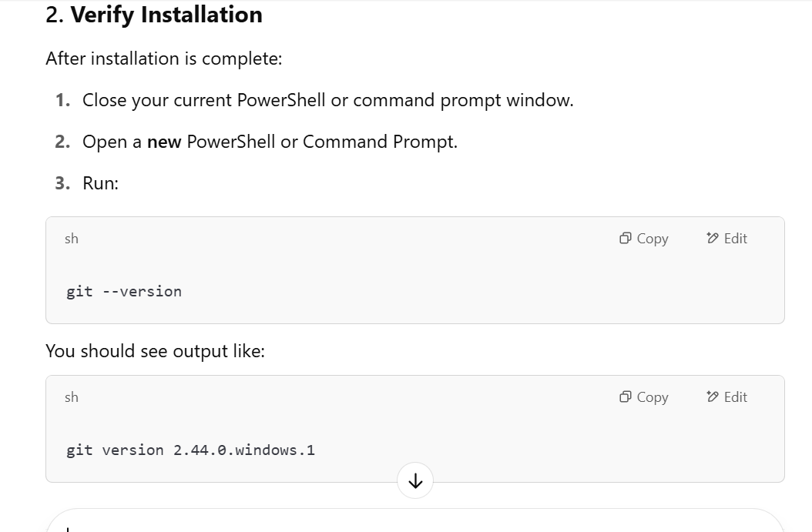Click the bold word 'new' in step 2
Viewport: 812px width, 532px height.
164,142
